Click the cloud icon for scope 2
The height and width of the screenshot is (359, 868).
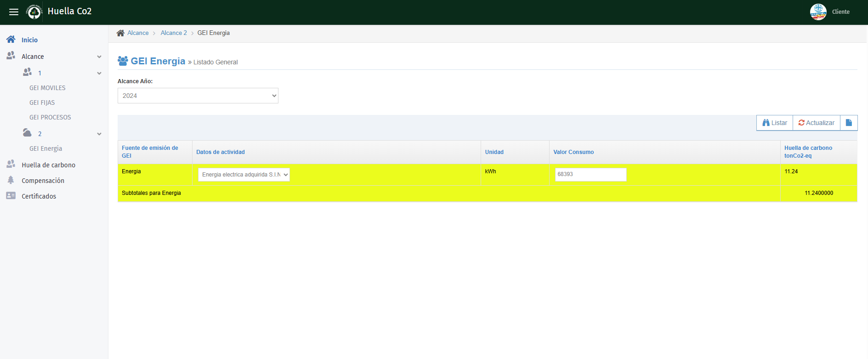[27, 133]
